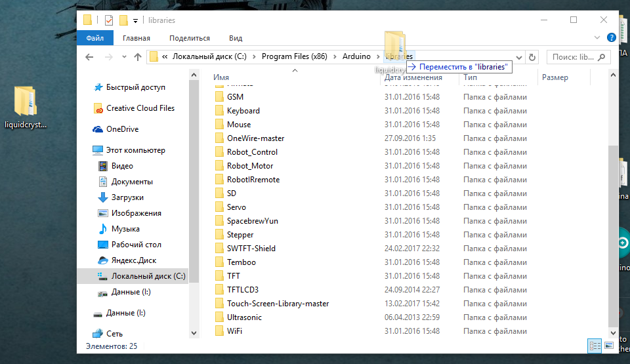Screen dimensions: 630x364
Task: Switch to the Главная ribbon tab
Action: 136,38
